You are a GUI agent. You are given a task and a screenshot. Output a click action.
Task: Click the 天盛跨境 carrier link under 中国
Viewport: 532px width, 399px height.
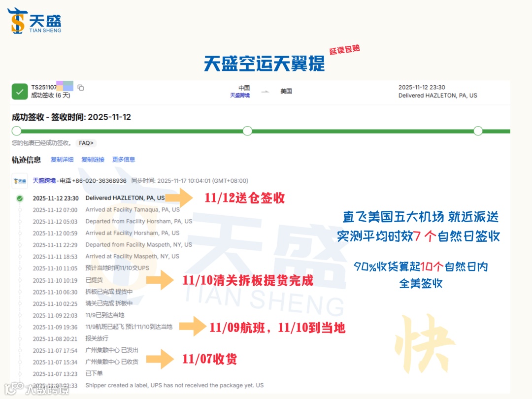(240, 96)
